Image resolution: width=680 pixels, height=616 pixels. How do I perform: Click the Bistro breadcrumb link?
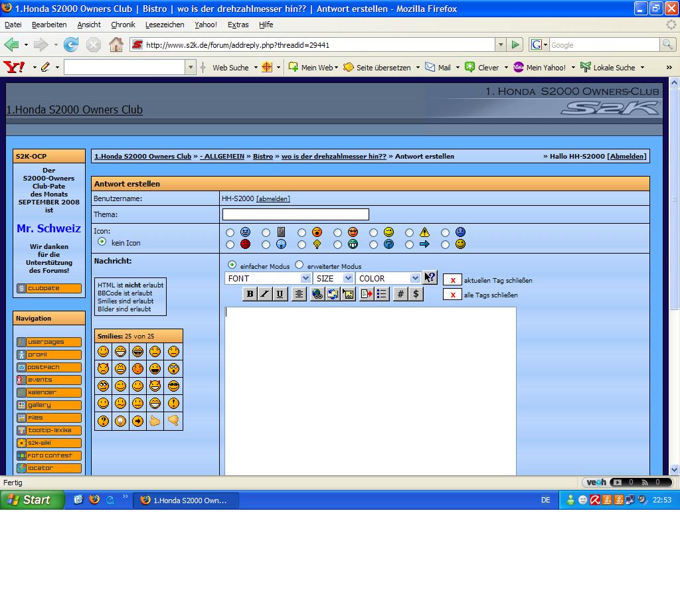(263, 157)
